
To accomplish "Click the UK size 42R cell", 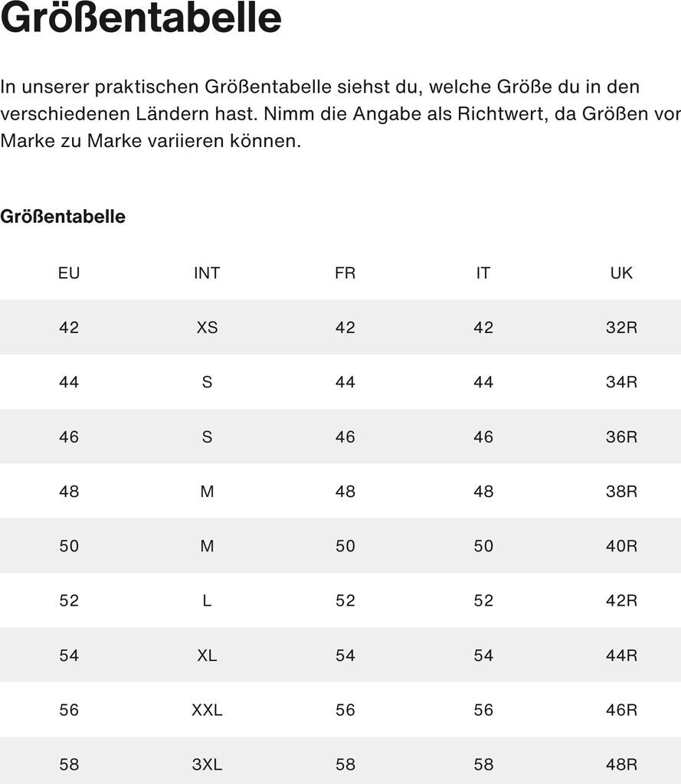I will [621, 601].
